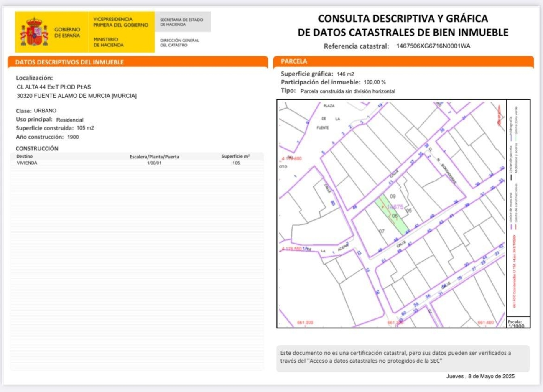Select 'Parcela construida sin división horizontal' text
This screenshot has width=543, height=392.
pyautogui.click(x=348, y=91)
